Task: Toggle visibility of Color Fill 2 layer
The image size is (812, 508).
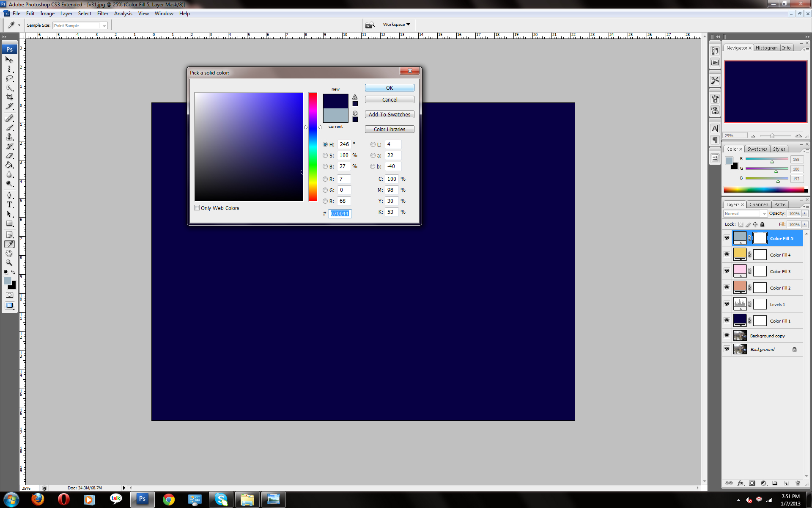Action: (727, 287)
